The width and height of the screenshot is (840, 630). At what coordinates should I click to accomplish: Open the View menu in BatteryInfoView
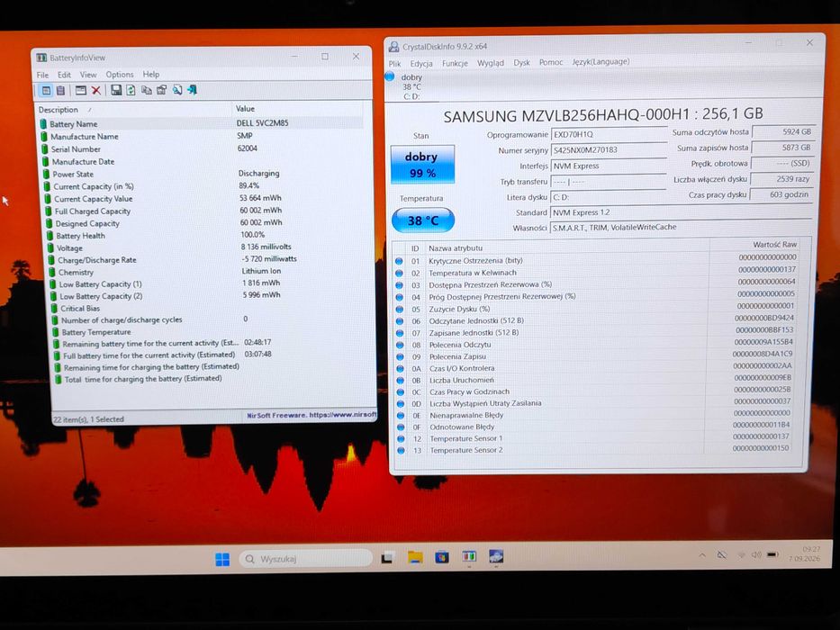pos(88,75)
